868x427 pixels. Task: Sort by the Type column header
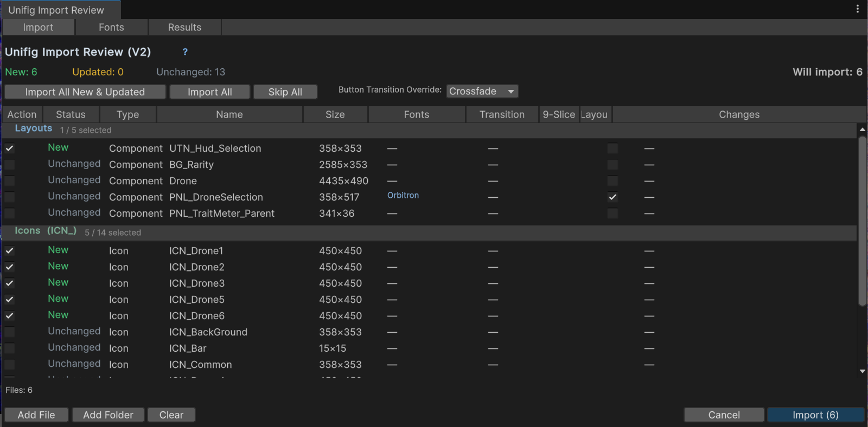(128, 114)
